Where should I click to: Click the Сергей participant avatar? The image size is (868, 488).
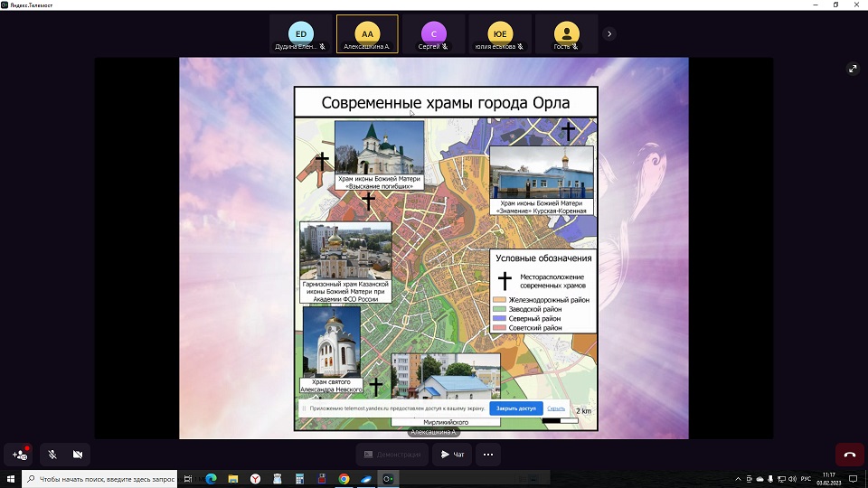(x=433, y=32)
